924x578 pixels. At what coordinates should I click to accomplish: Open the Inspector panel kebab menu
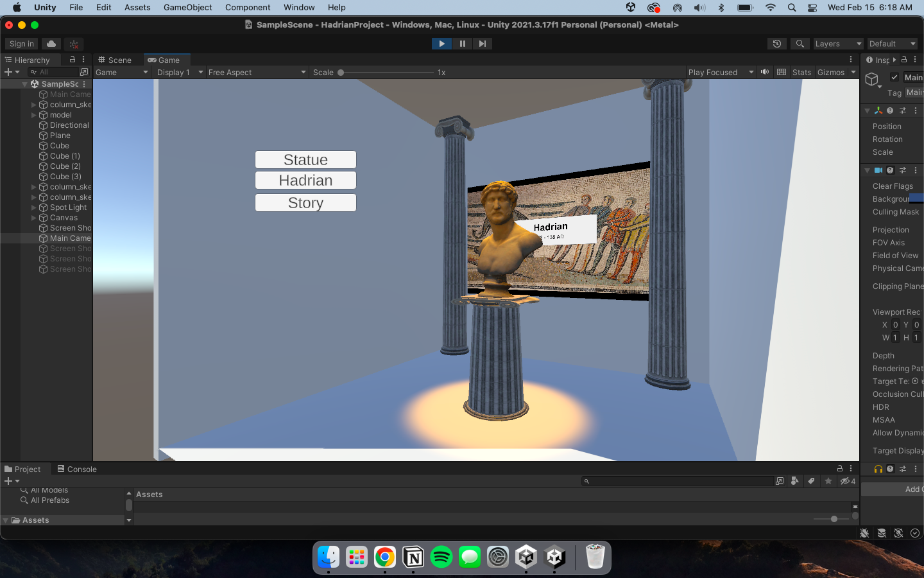pos(915,59)
